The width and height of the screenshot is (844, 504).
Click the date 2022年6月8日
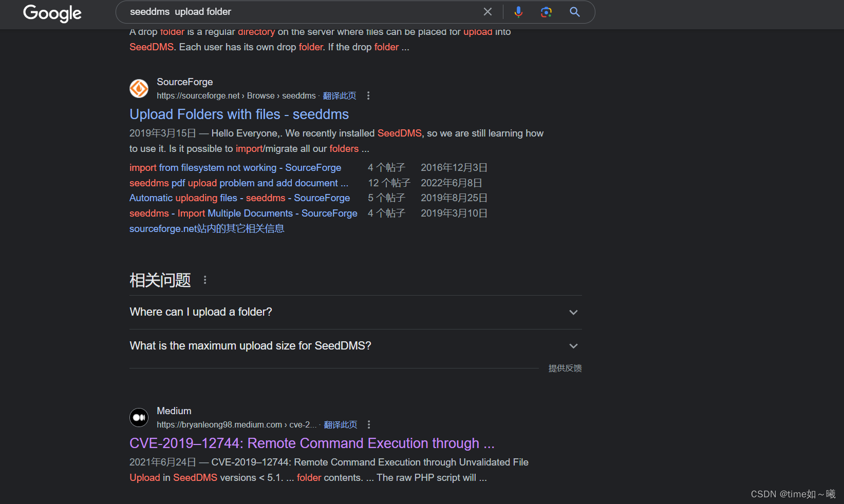pos(452,183)
